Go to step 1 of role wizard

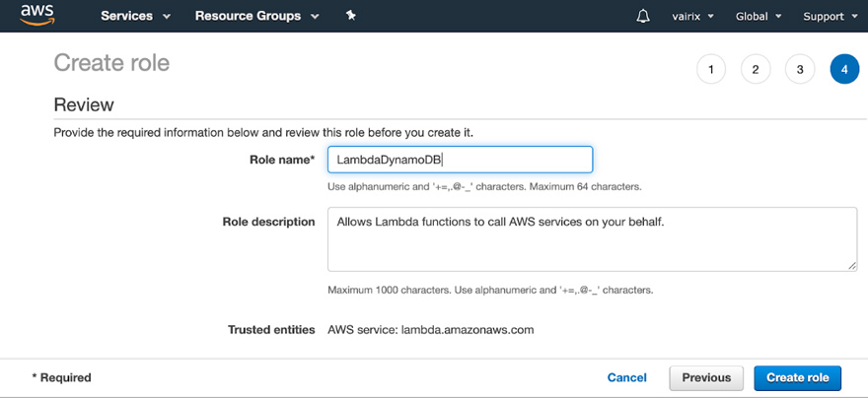(711, 70)
